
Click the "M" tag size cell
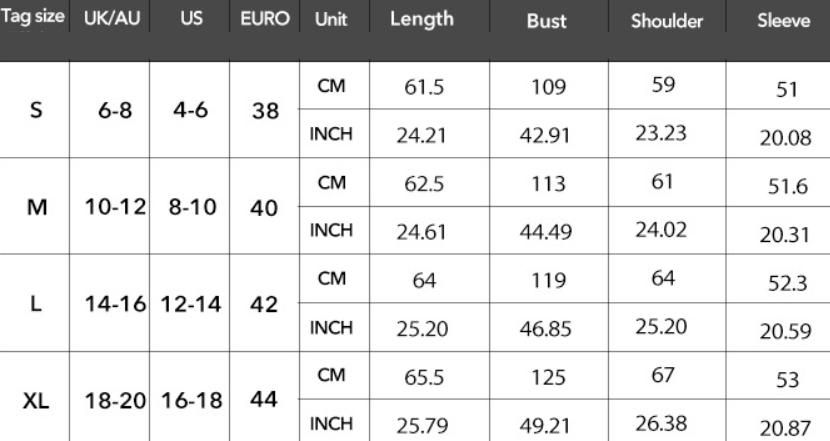click(37, 208)
